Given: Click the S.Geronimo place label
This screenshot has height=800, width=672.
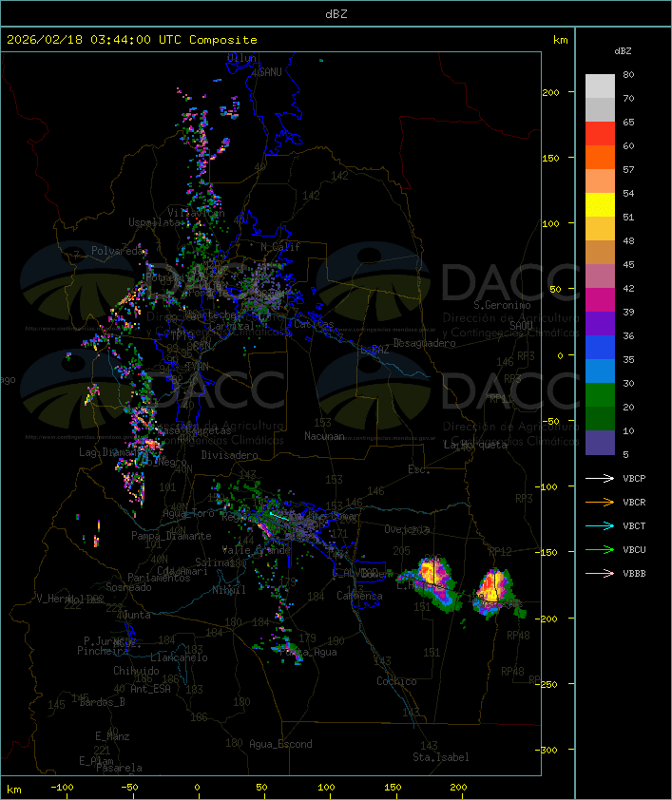Looking at the screenshot, I should [x=502, y=305].
